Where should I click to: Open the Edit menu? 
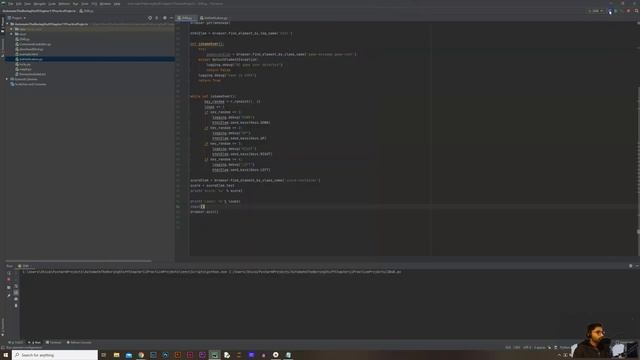pos(18,4)
